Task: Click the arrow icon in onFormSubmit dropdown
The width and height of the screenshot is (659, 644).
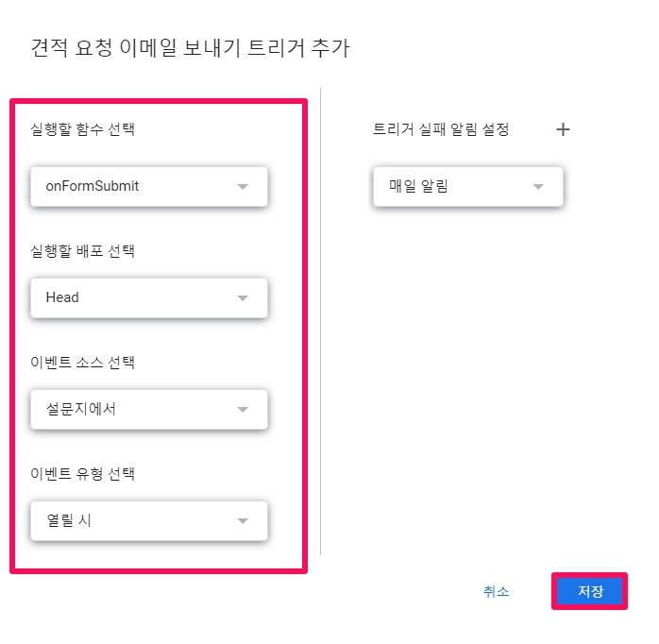Action: tap(243, 187)
